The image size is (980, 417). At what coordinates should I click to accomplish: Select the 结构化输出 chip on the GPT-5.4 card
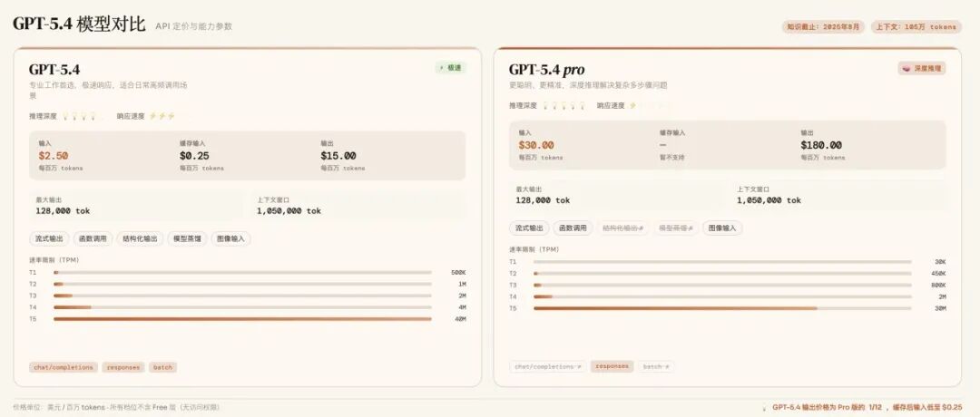coord(140,238)
